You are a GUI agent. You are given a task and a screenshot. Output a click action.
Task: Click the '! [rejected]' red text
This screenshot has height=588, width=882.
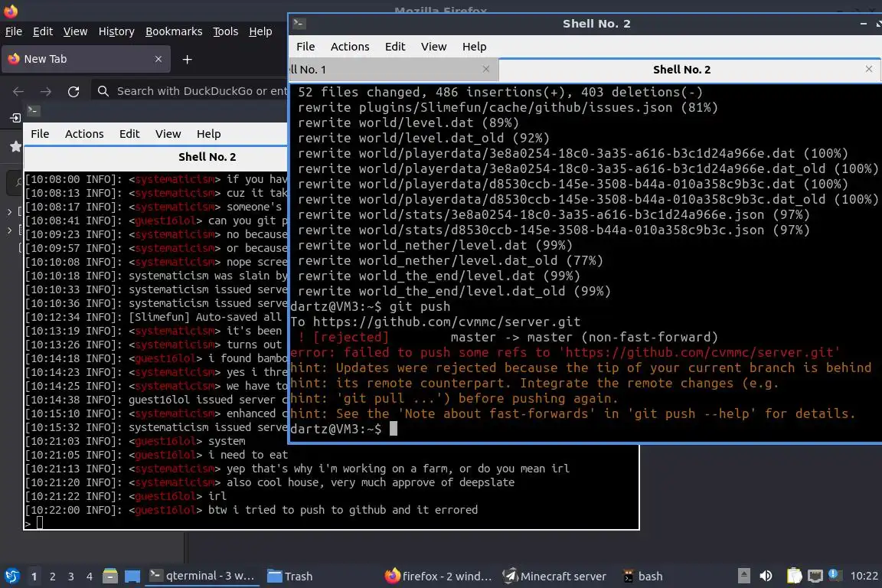[343, 337]
